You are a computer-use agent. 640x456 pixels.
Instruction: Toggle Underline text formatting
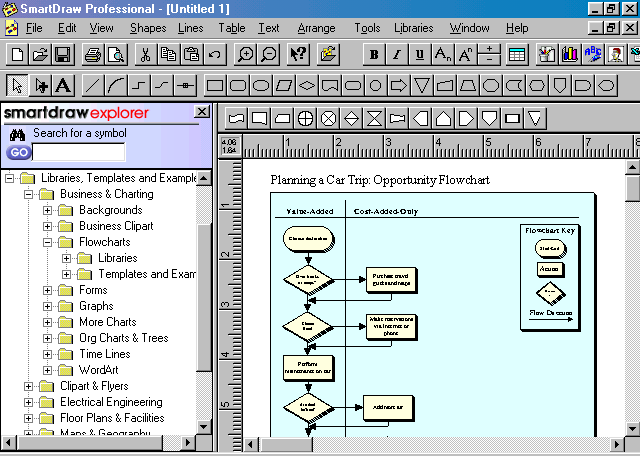point(420,55)
